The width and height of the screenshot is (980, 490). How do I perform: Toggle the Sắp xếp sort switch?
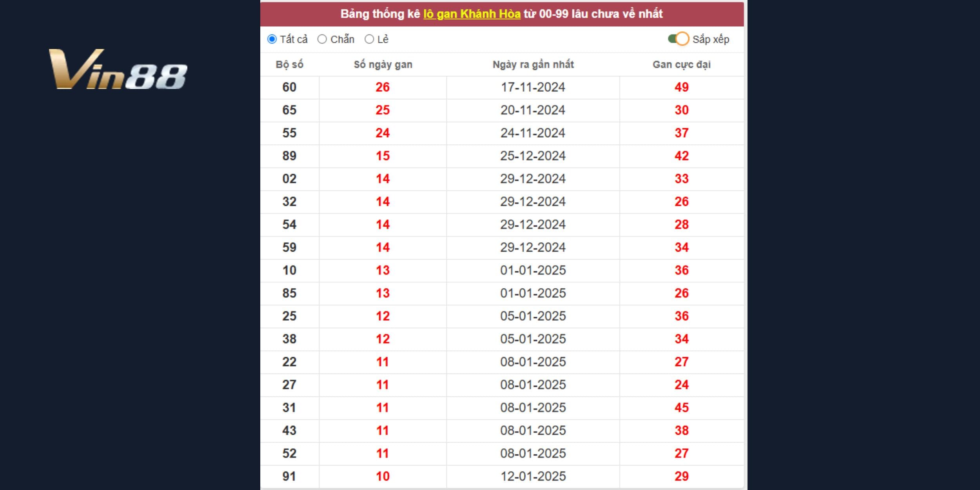click(x=679, y=39)
